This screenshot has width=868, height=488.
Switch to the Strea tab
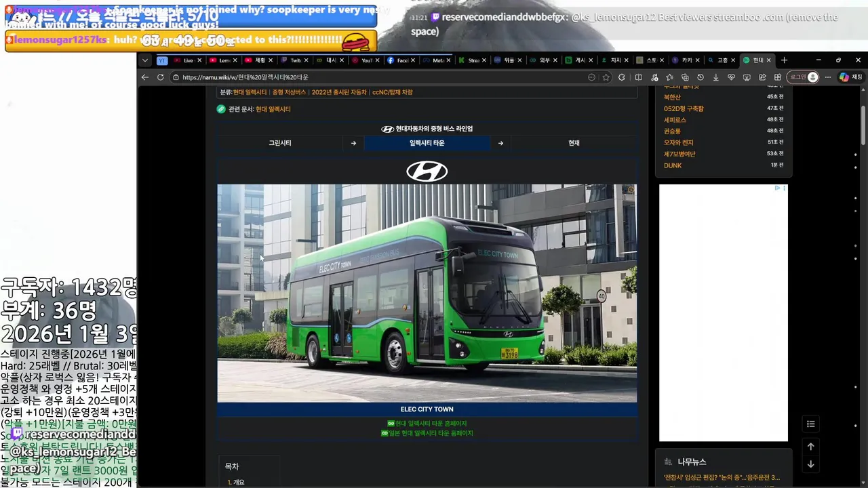471,60
